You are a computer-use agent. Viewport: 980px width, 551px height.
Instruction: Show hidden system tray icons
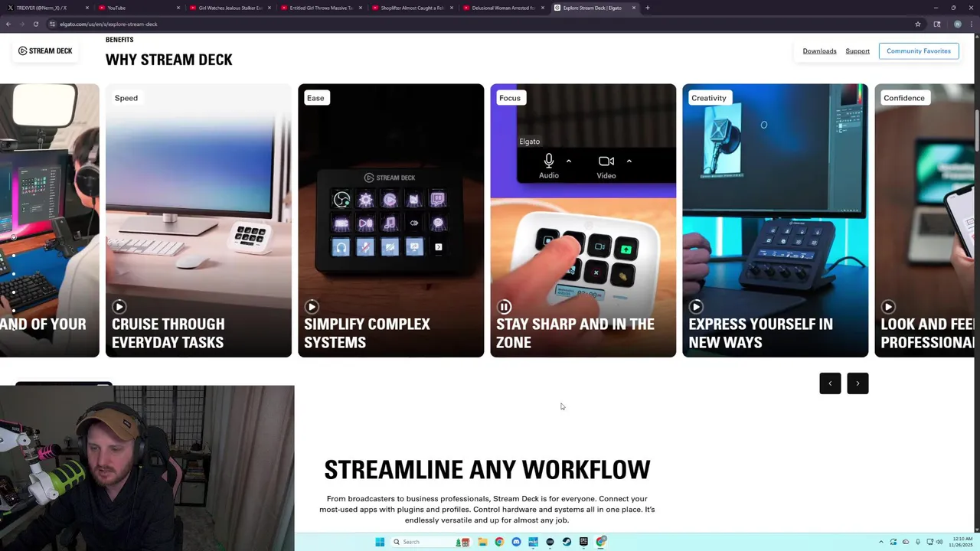point(880,542)
